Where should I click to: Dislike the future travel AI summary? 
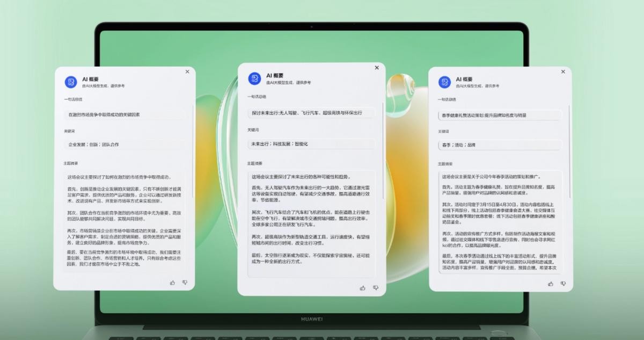376,288
